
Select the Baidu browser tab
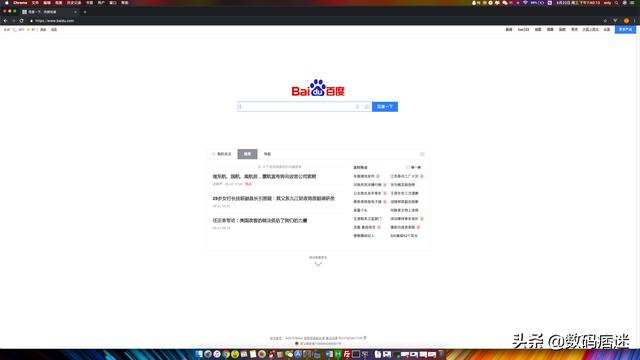49,12
